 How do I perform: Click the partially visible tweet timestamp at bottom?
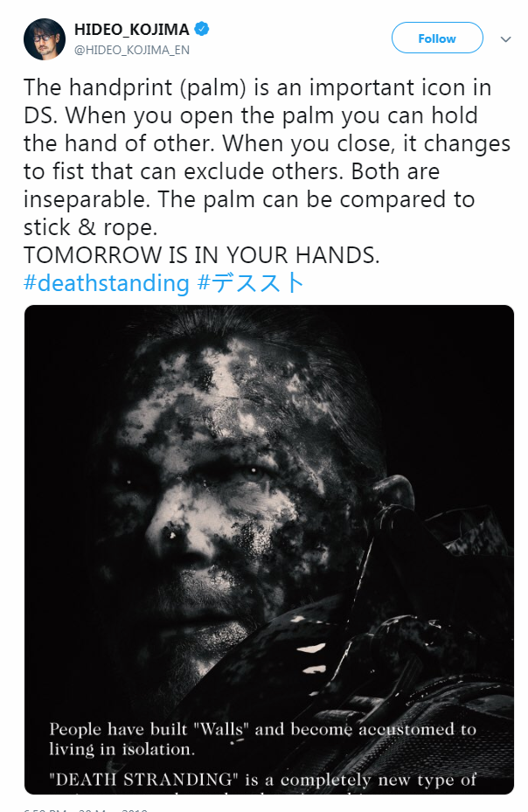click(86, 809)
